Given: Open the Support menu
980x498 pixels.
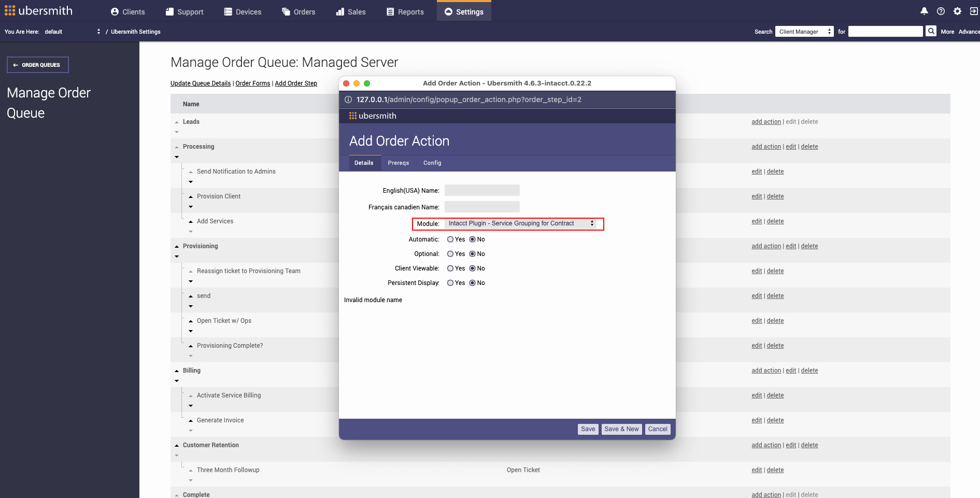Looking at the screenshot, I should pyautogui.click(x=184, y=11).
